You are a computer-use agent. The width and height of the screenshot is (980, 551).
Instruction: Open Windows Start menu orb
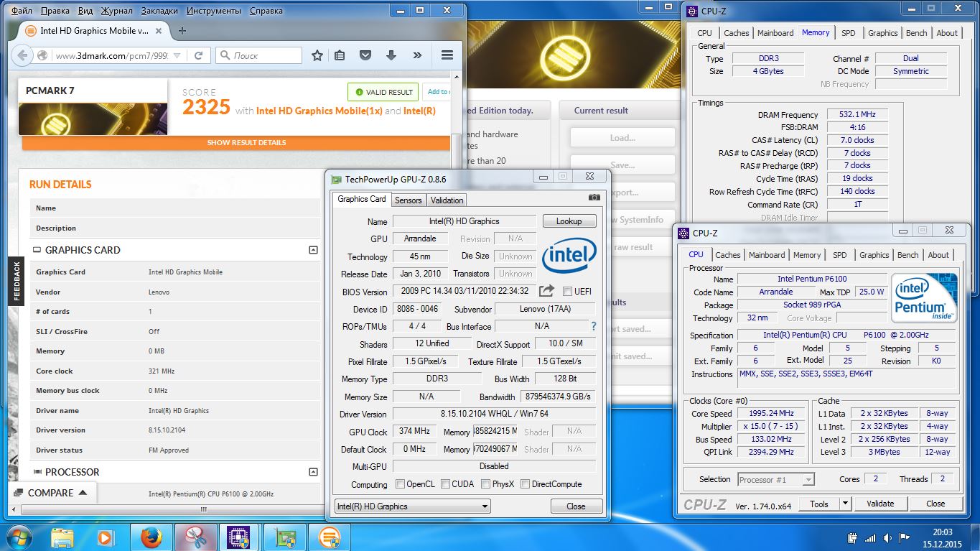pos(18,537)
